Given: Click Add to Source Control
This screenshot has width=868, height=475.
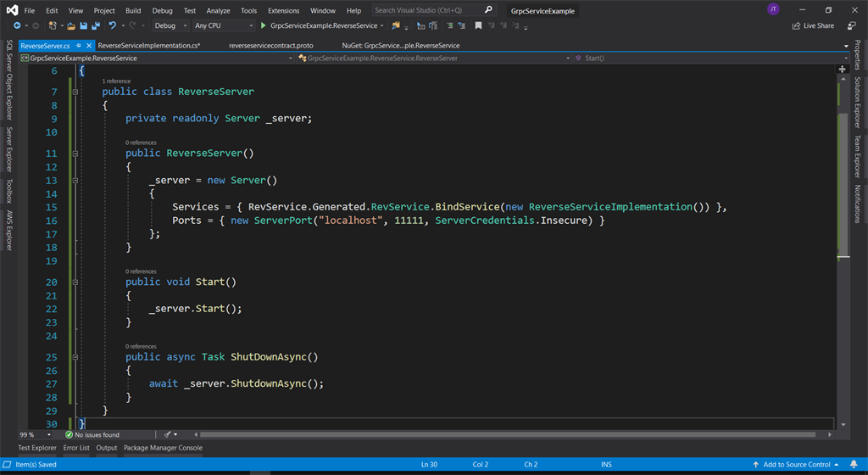Looking at the screenshot, I should click(x=796, y=465).
